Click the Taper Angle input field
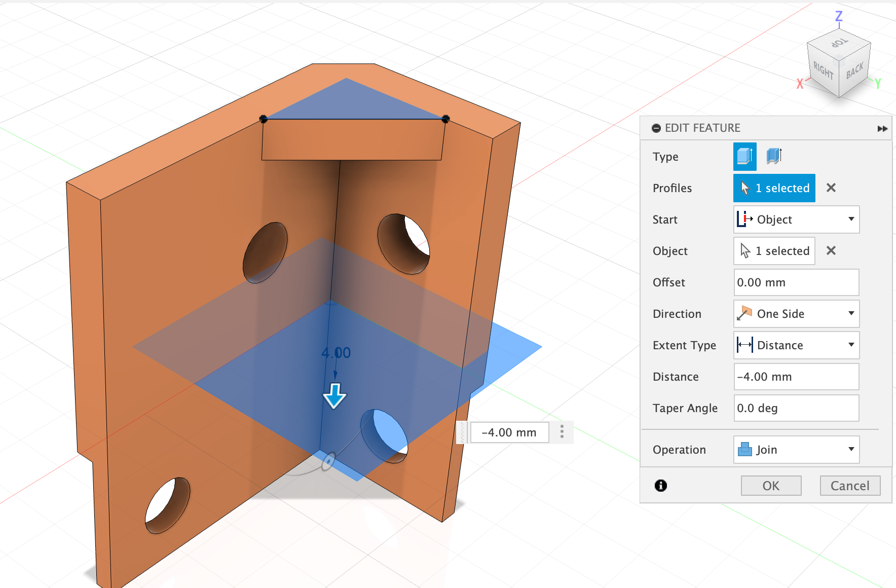 796,408
